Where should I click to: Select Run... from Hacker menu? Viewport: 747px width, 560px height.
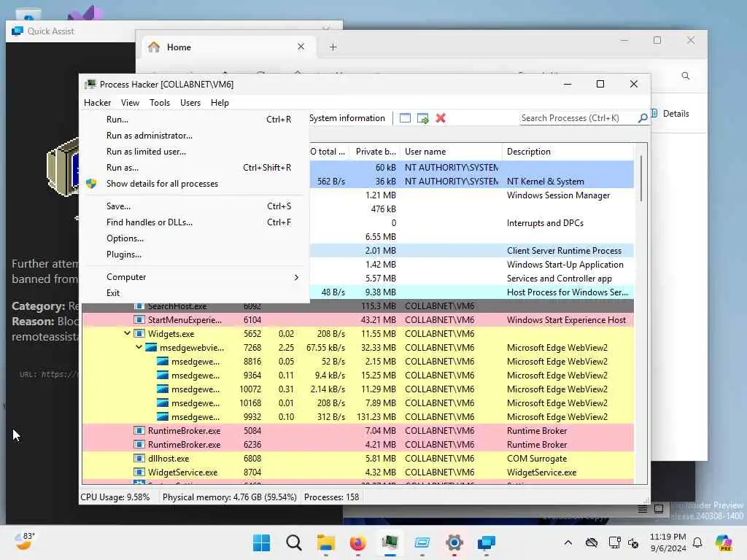point(195,120)
